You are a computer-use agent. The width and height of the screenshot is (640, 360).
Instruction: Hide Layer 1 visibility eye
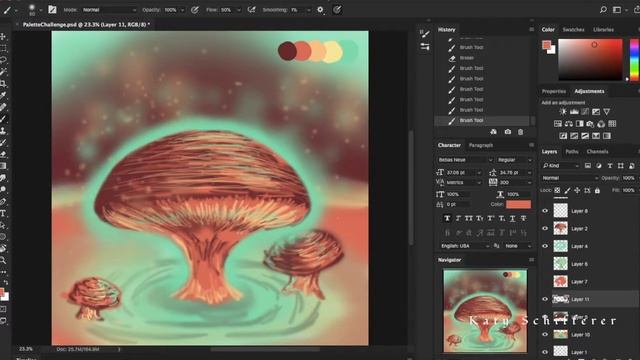pos(545,352)
